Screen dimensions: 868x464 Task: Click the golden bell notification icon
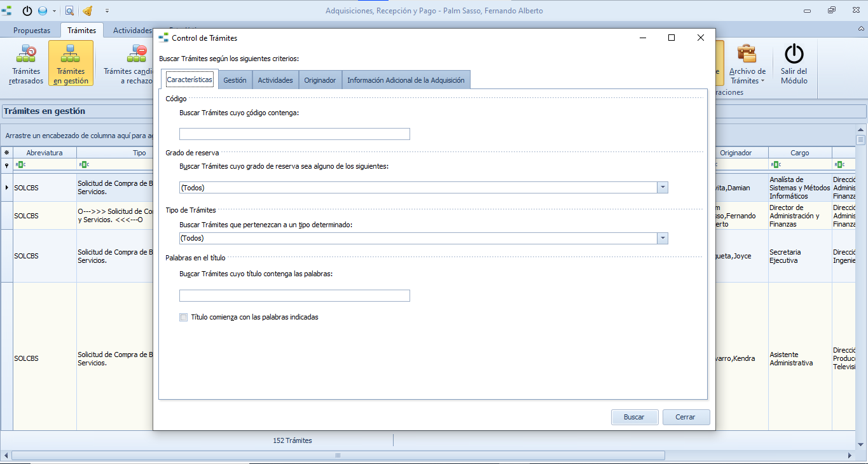pos(87,11)
